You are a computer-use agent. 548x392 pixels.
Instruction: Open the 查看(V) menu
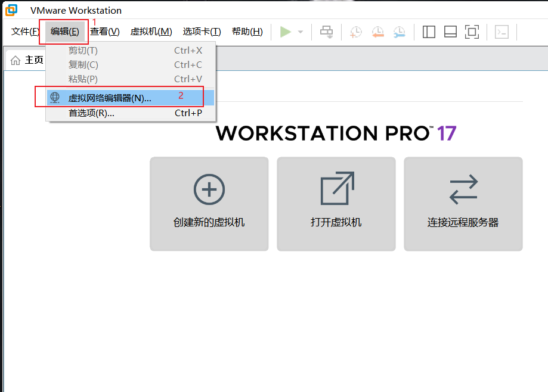click(x=105, y=32)
